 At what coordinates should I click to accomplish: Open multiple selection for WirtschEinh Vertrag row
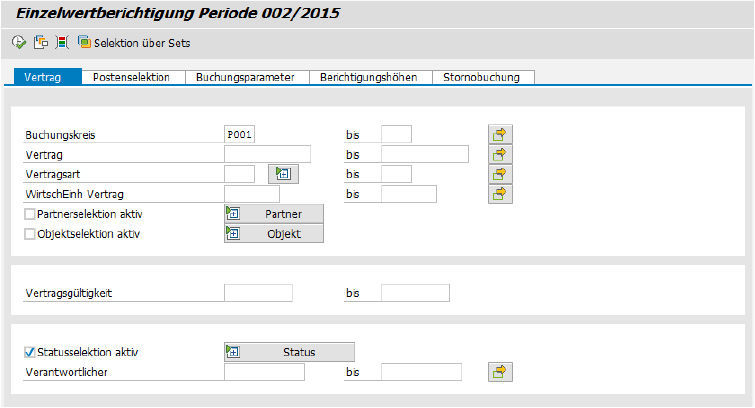coord(499,194)
